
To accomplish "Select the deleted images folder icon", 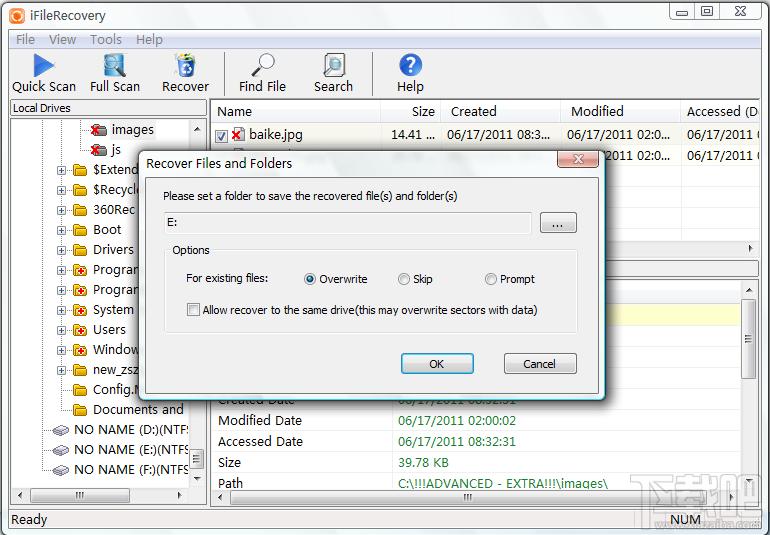I will point(99,130).
